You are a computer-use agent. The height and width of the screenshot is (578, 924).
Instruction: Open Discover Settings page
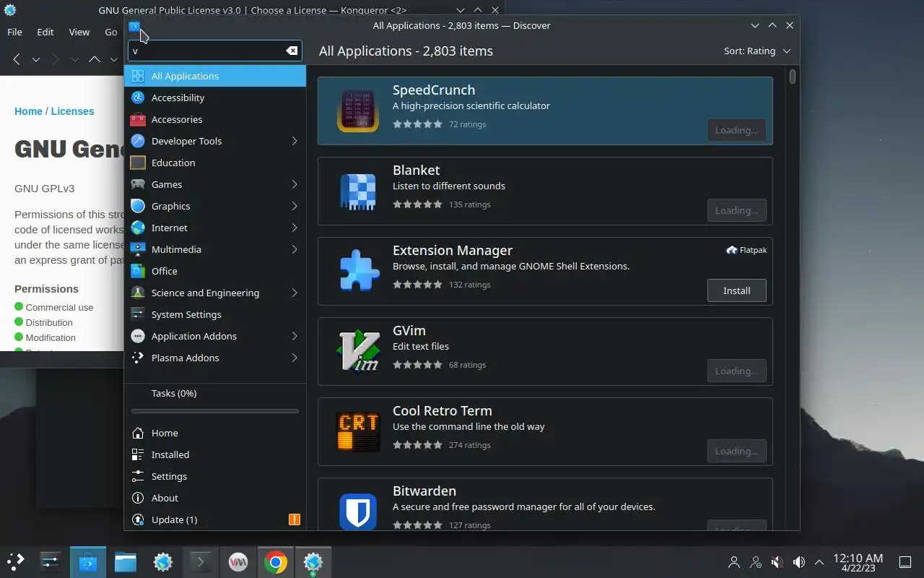click(215, 476)
